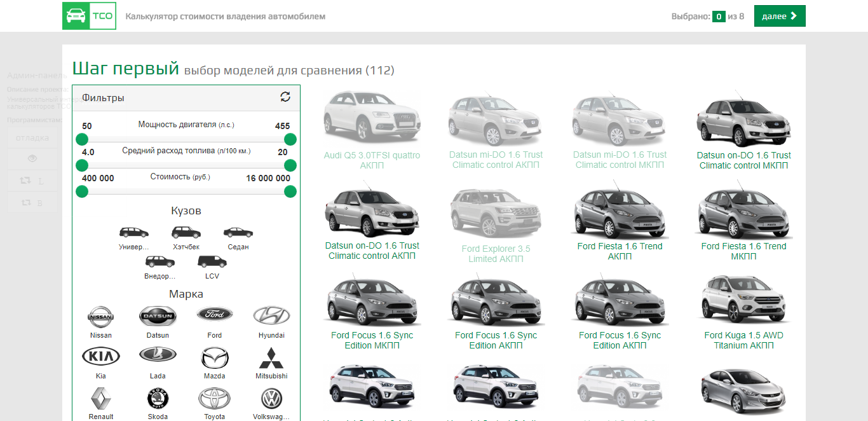Open Ford Fiesta 1.6 Trend МКПП link
The height and width of the screenshot is (421, 868).
point(743,251)
